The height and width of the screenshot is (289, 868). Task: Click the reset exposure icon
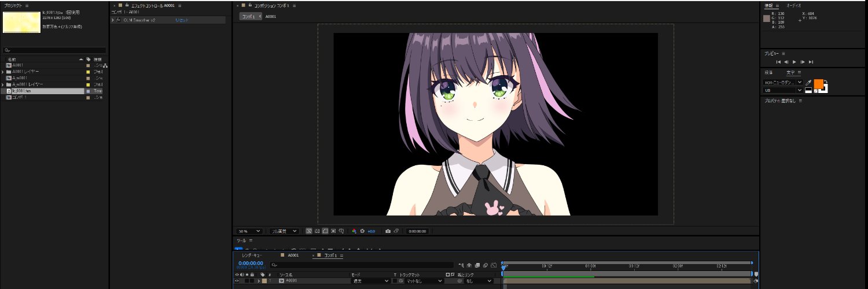[362, 231]
